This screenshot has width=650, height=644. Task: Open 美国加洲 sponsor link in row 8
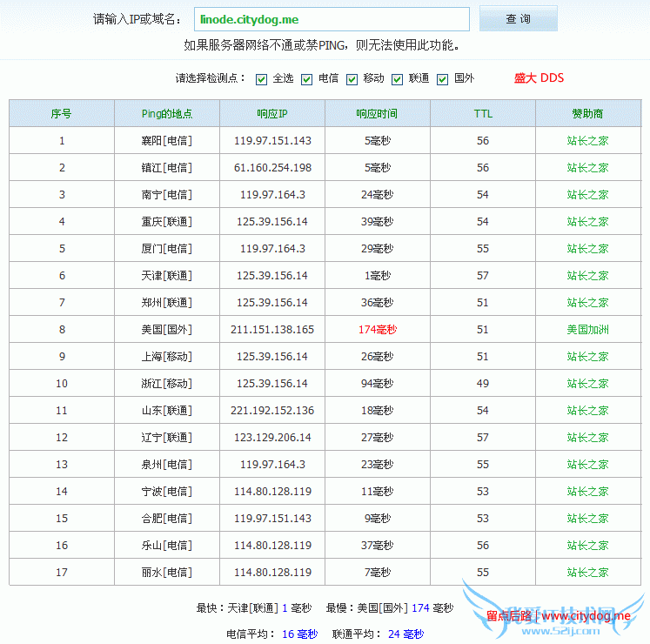(x=587, y=329)
